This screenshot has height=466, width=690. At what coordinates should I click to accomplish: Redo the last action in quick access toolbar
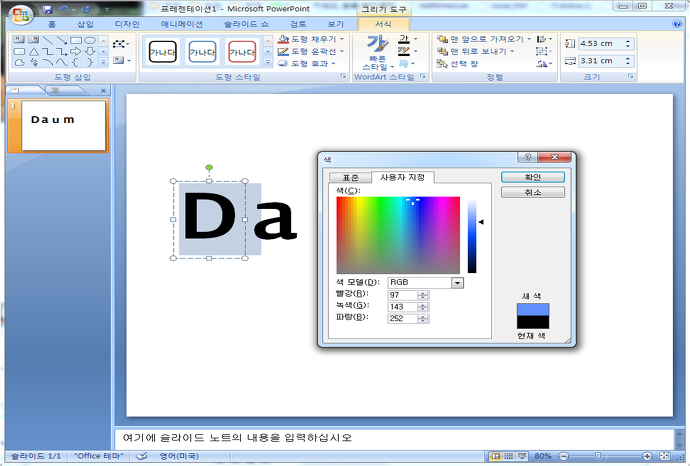pos(87,9)
